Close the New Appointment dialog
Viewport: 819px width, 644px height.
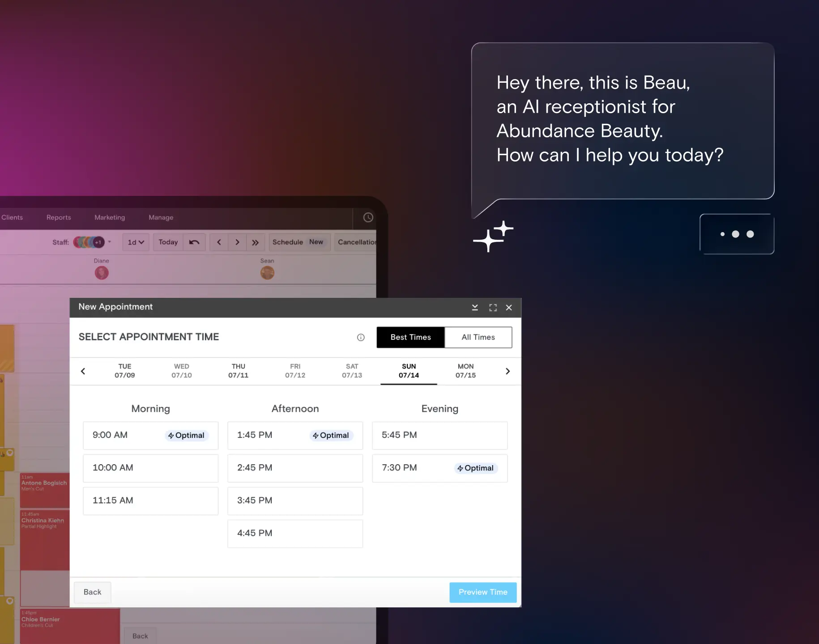click(509, 308)
